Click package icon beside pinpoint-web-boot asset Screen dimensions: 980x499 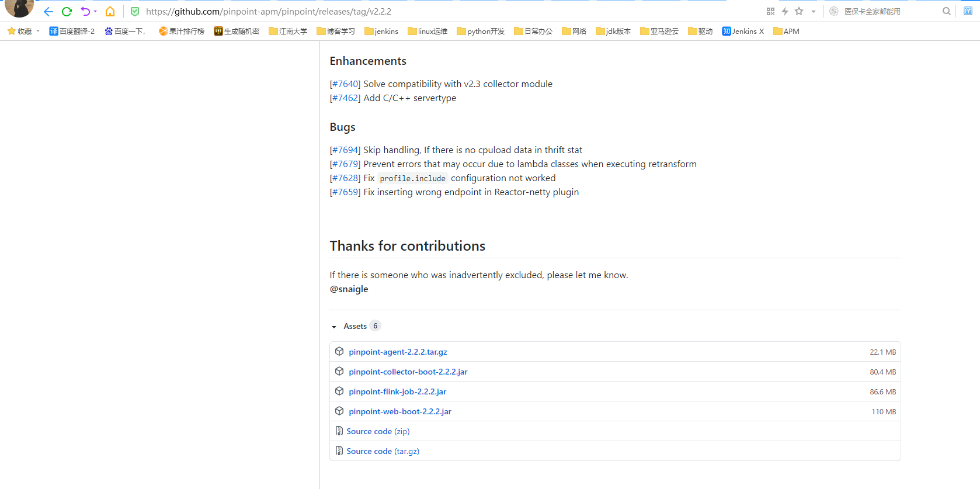(x=339, y=411)
